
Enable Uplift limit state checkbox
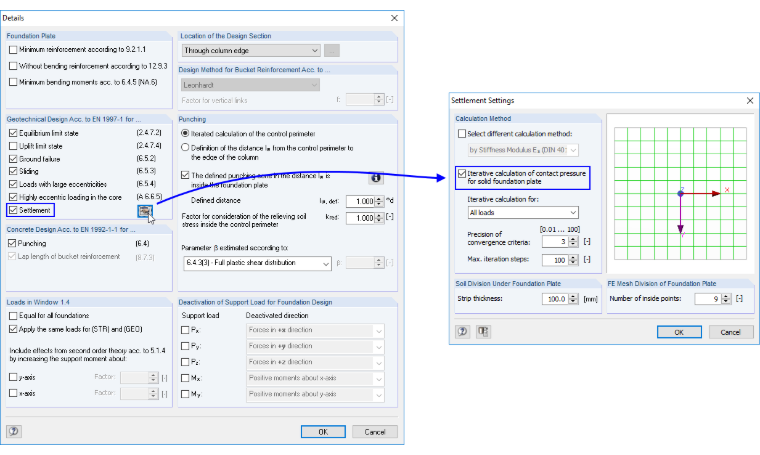tap(13, 146)
